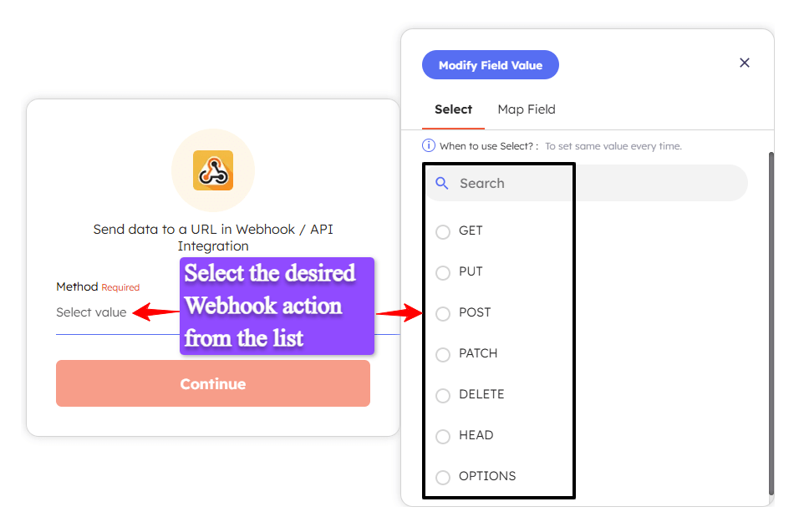Click the Select tab
This screenshot has width=799, height=532.
[453, 109]
